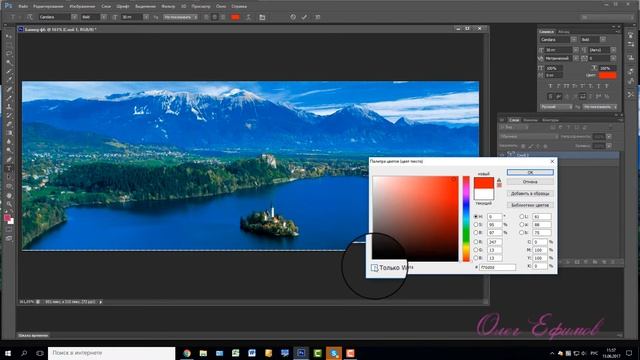Screen dimensions: 640x360
Task: Select the Zoom tool
Action: pyautogui.click(x=9, y=204)
